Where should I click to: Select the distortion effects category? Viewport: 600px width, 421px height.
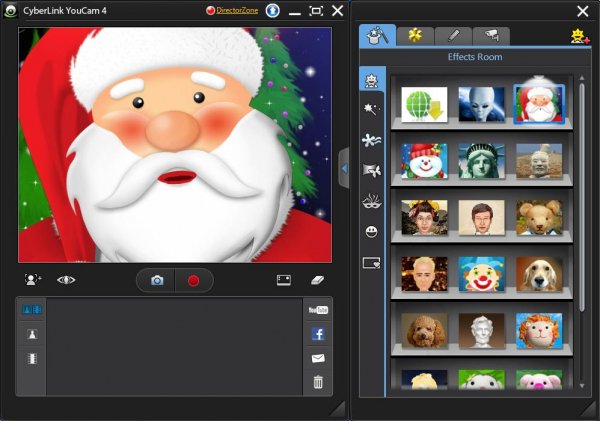pos(372,170)
